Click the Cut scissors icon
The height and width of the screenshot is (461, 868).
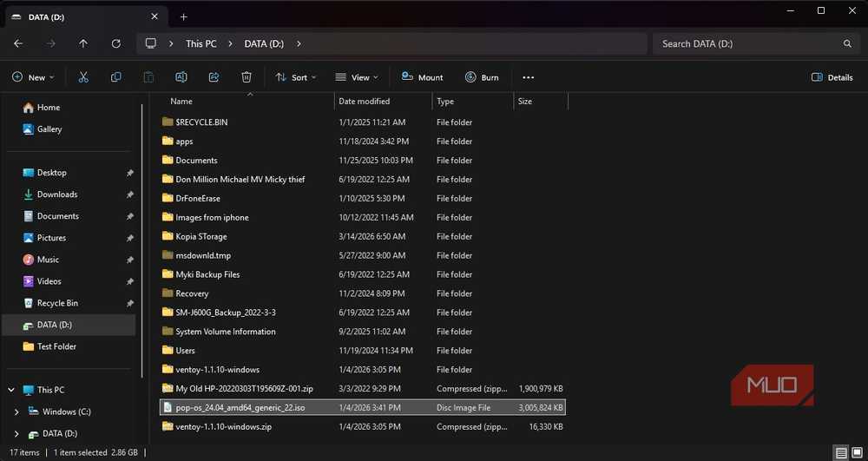[83, 77]
